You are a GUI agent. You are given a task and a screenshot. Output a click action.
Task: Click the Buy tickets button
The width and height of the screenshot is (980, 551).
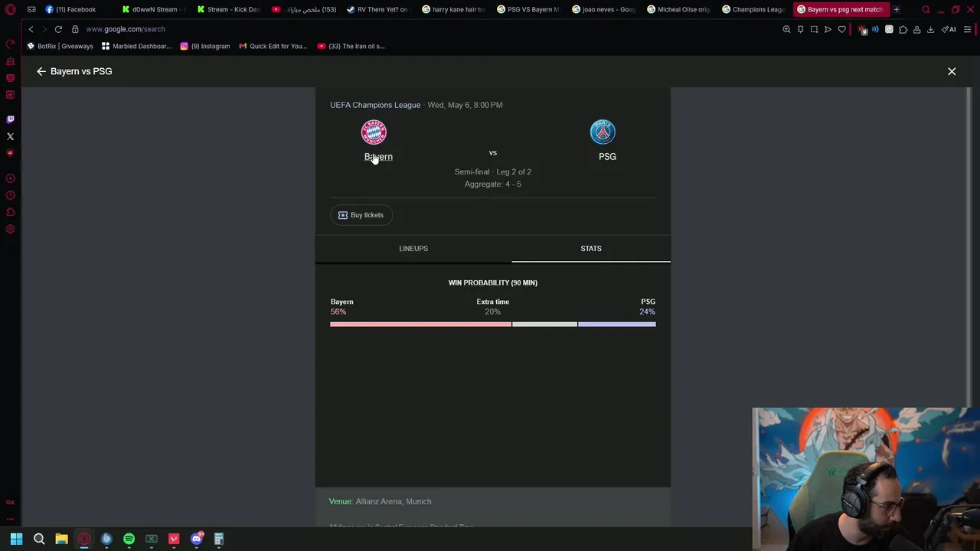(361, 215)
